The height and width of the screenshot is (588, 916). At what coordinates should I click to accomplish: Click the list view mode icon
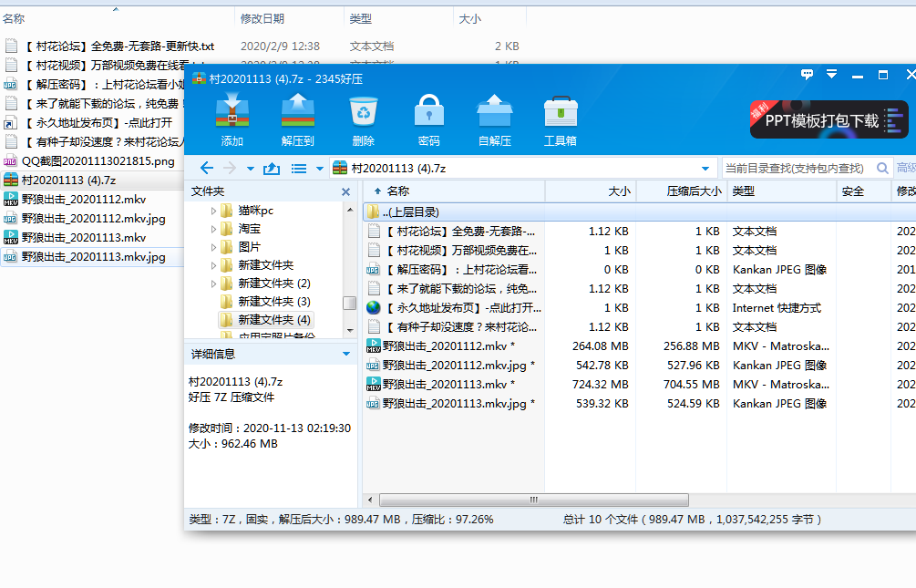coord(298,169)
